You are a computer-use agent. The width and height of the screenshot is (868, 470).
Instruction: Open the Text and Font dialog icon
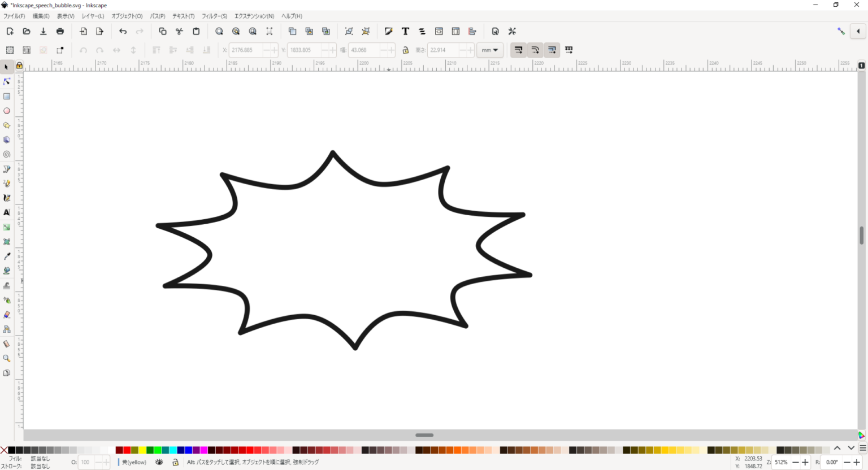click(x=405, y=32)
